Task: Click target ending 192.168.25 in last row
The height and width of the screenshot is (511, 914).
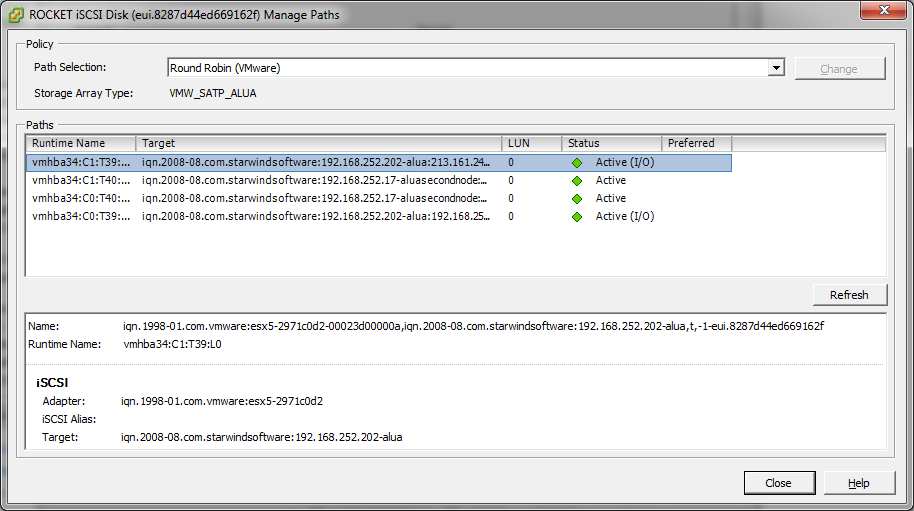Action: click(x=315, y=217)
